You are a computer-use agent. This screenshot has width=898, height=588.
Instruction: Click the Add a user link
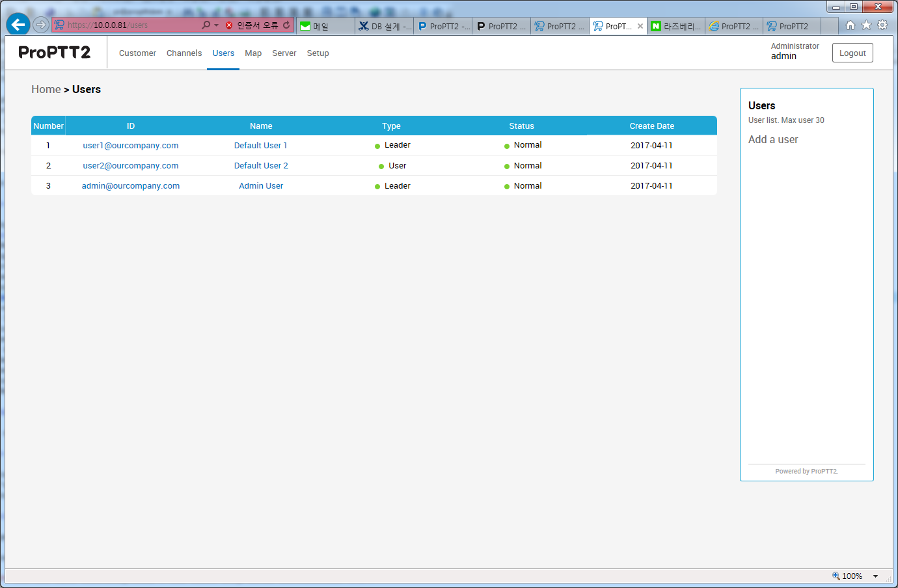pyautogui.click(x=773, y=140)
